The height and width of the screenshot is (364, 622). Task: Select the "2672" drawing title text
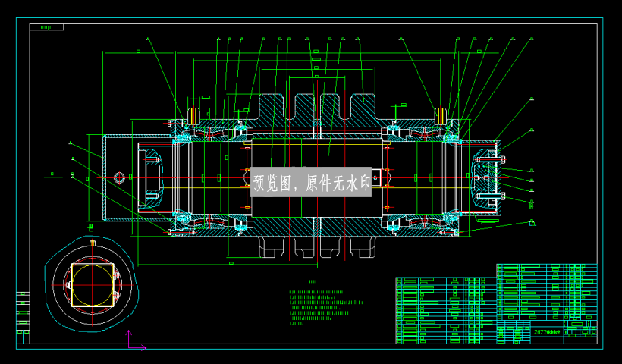point(547,332)
